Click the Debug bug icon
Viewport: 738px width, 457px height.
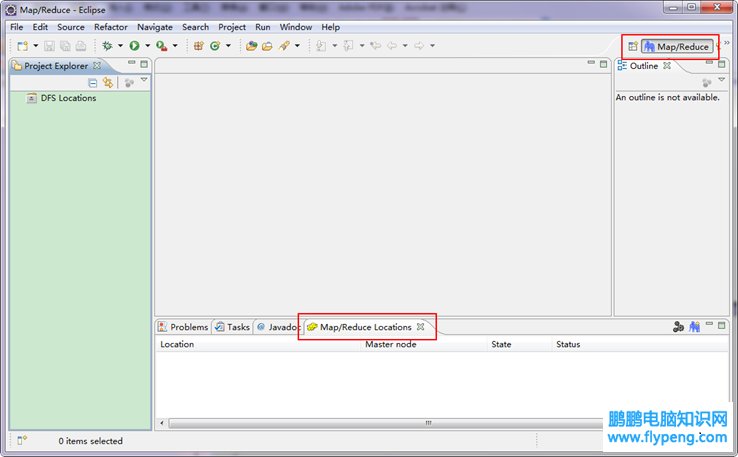click(x=107, y=46)
